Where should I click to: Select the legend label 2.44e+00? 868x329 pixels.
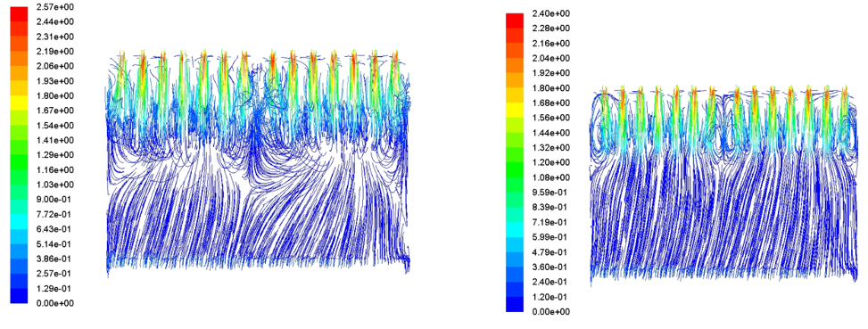55,21
